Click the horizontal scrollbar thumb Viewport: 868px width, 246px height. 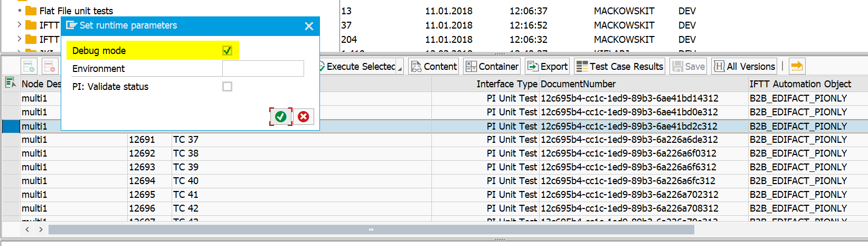(371, 230)
